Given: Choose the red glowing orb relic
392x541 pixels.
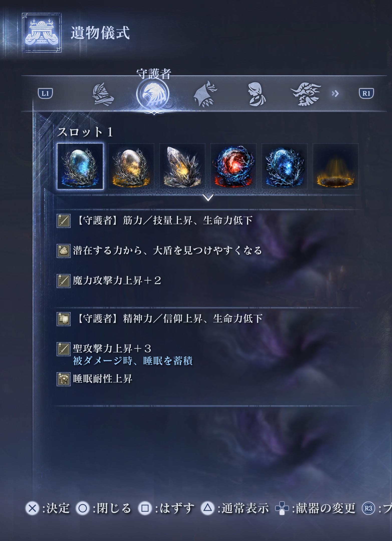Looking at the screenshot, I should pyautogui.click(x=233, y=166).
